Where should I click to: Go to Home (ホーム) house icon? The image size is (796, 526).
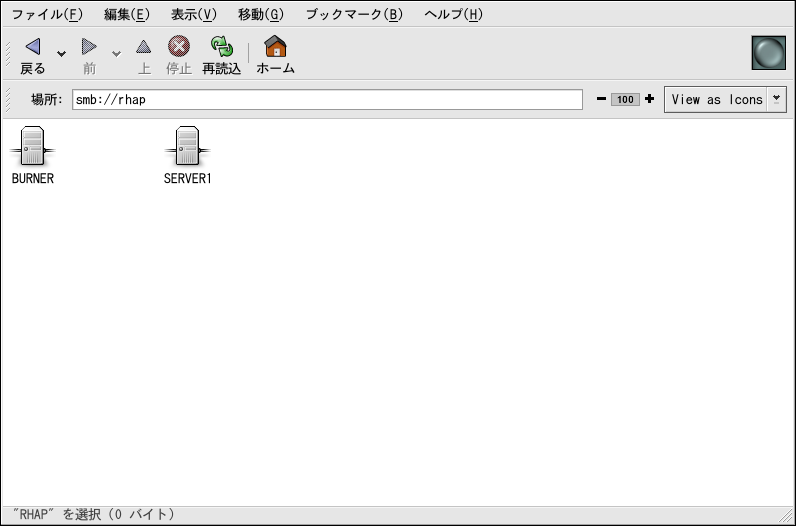tap(275, 47)
